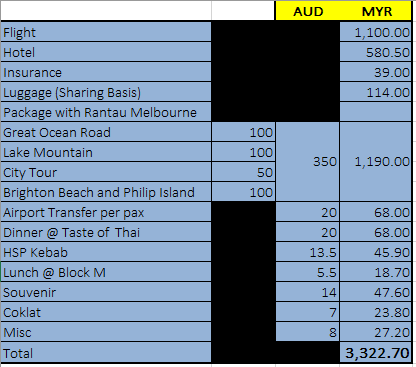This screenshot has height=367, width=416.
Task: Select the 13.5 AUD kebab cell
Action: pos(308,252)
